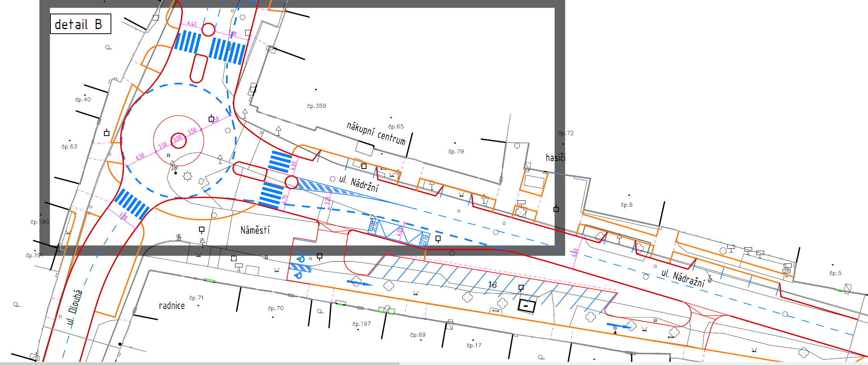The height and width of the screenshot is (365, 868).
Task: Select building number čp.359
Action: pos(316,106)
